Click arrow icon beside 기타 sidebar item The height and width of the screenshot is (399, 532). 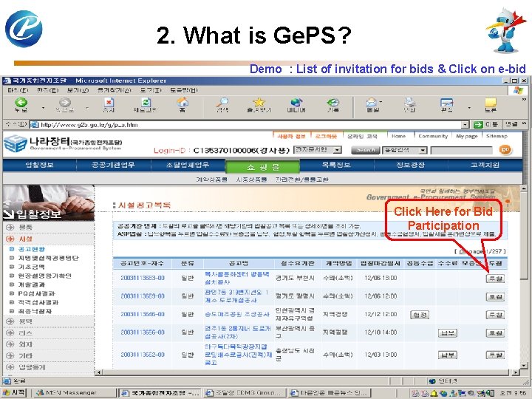point(10,355)
